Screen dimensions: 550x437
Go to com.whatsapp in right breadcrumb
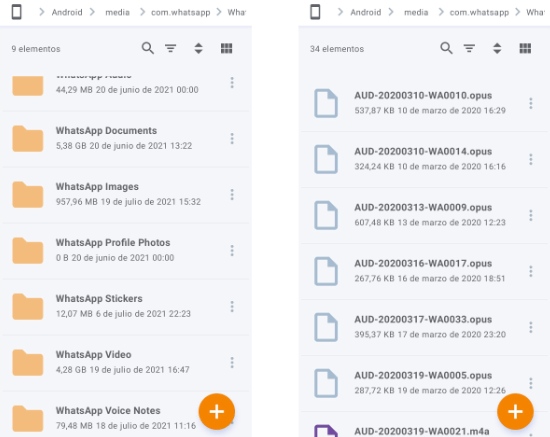479,13
